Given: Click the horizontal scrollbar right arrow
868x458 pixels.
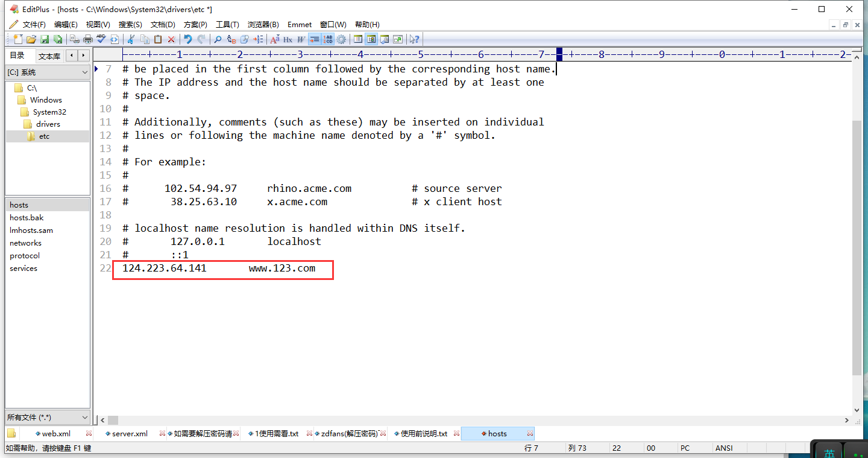Looking at the screenshot, I should [846, 420].
